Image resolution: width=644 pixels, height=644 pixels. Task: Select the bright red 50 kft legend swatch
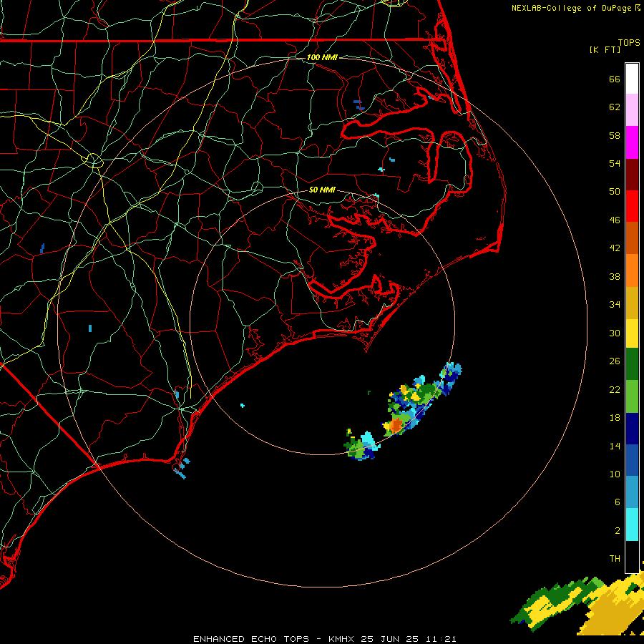(x=632, y=206)
